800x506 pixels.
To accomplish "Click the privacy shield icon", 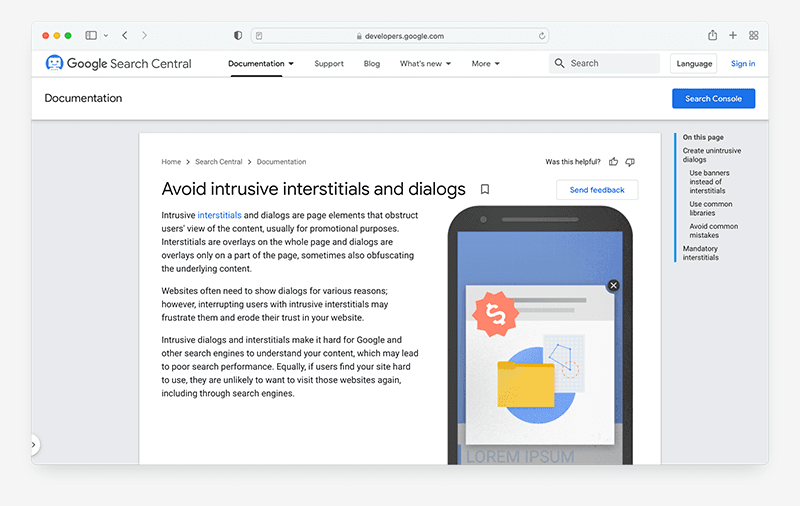I will point(238,35).
